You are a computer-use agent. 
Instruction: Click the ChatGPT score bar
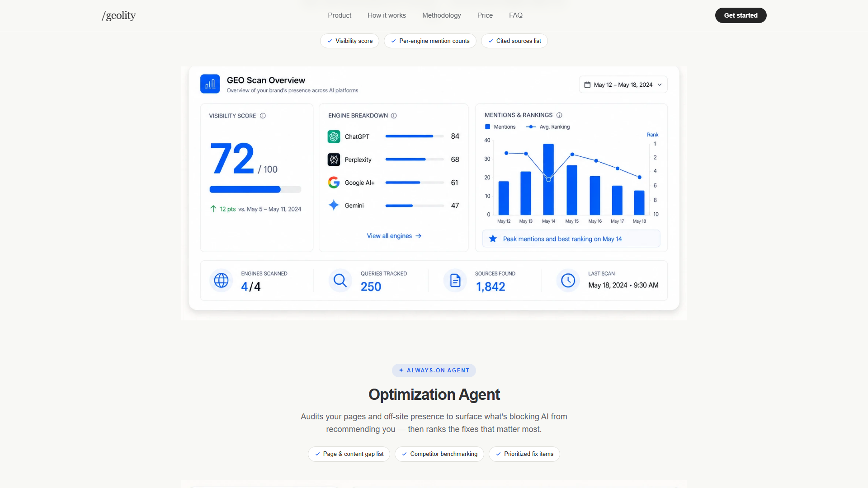pos(415,136)
